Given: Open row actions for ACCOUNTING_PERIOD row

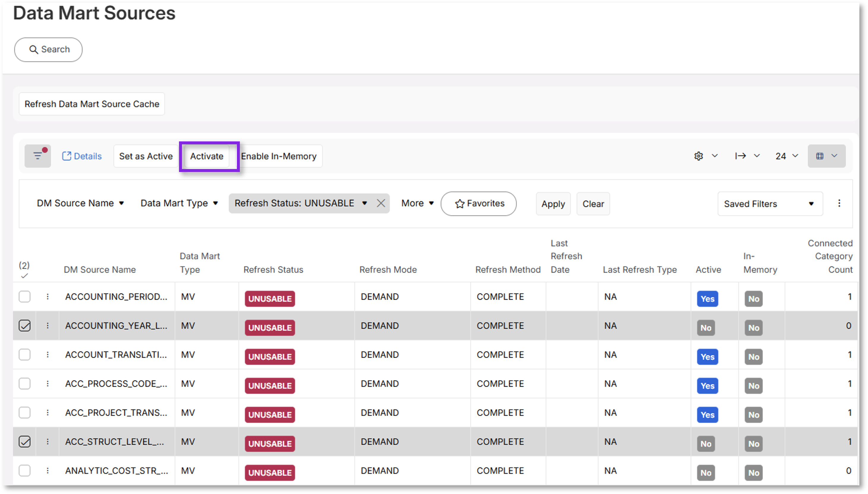Looking at the screenshot, I should (x=47, y=296).
